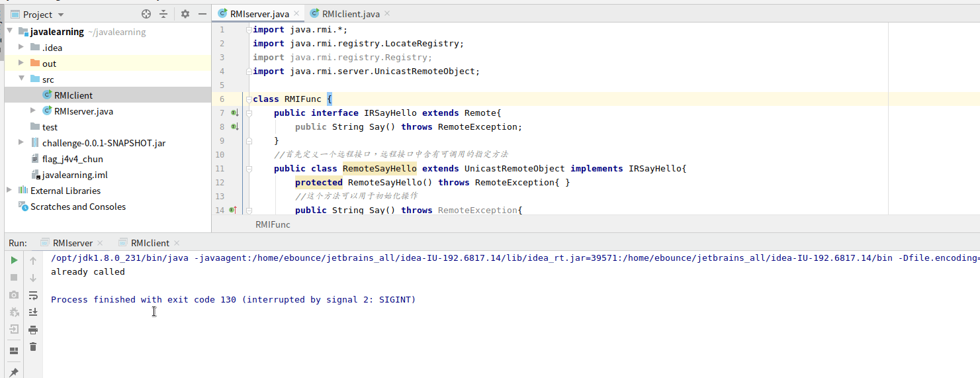980x378 pixels.
Task: Collapse all using Project panel toolbar icon
Action: point(163,14)
